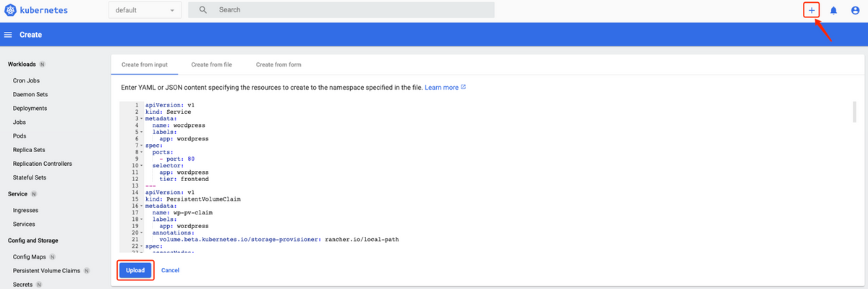Screen dimensions: 868x289
Task: Click the port: 80 line in editor
Action: coord(177,159)
